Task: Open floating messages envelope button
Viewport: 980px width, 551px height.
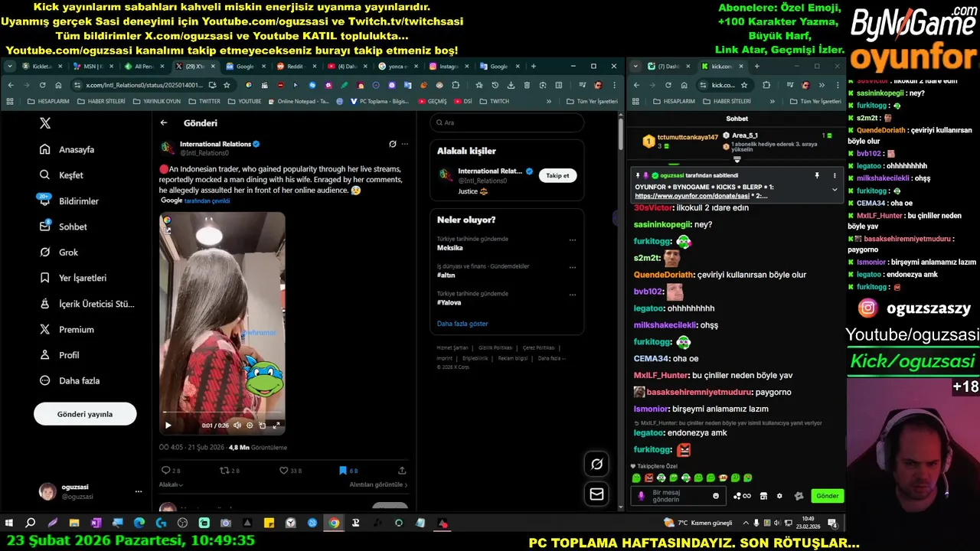Action: [596, 494]
